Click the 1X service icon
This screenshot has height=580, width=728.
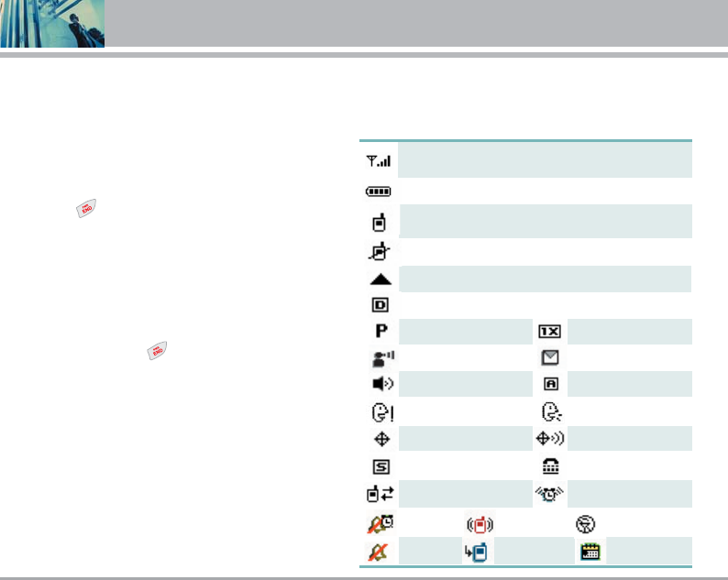pyautogui.click(x=550, y=332)
